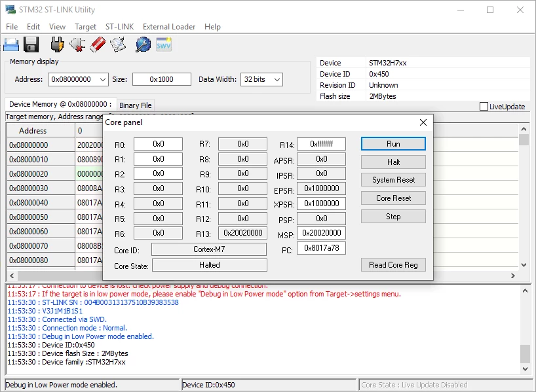
Task: Click memory grid scroll down arrow
Action: (x=524, y=265)
